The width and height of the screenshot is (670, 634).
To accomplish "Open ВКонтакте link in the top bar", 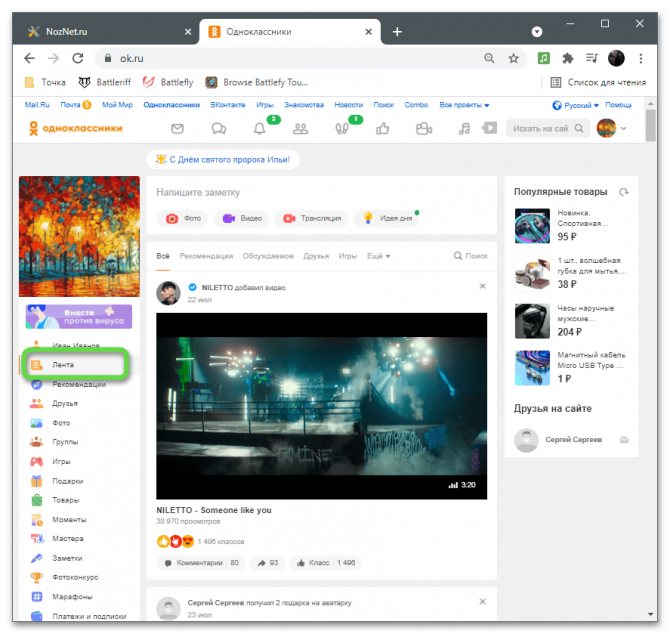I will click(227, 105).
